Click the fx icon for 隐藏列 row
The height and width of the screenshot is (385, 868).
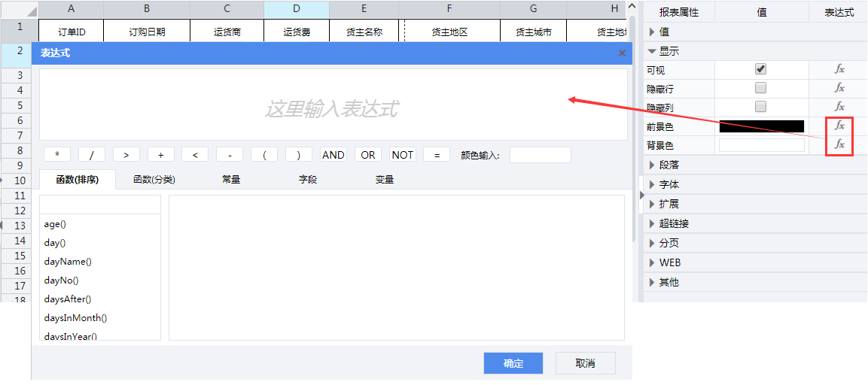tap(839, 107)
